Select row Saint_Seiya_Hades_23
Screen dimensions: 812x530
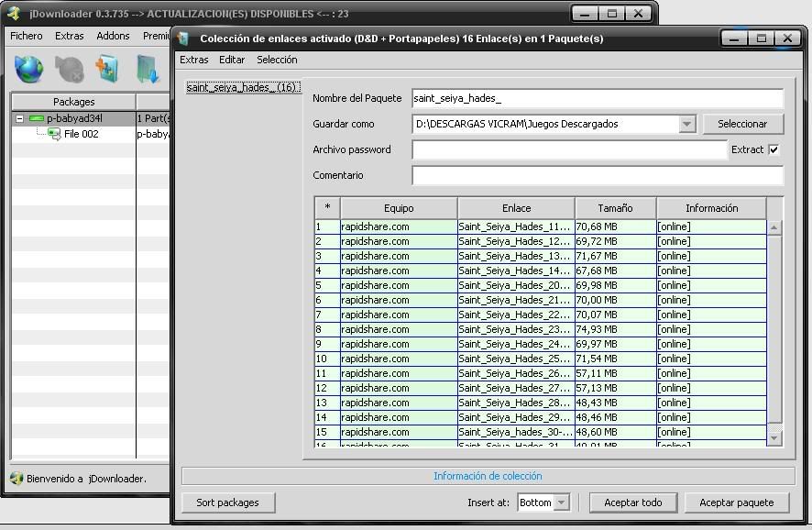click(x=540, y=329)
